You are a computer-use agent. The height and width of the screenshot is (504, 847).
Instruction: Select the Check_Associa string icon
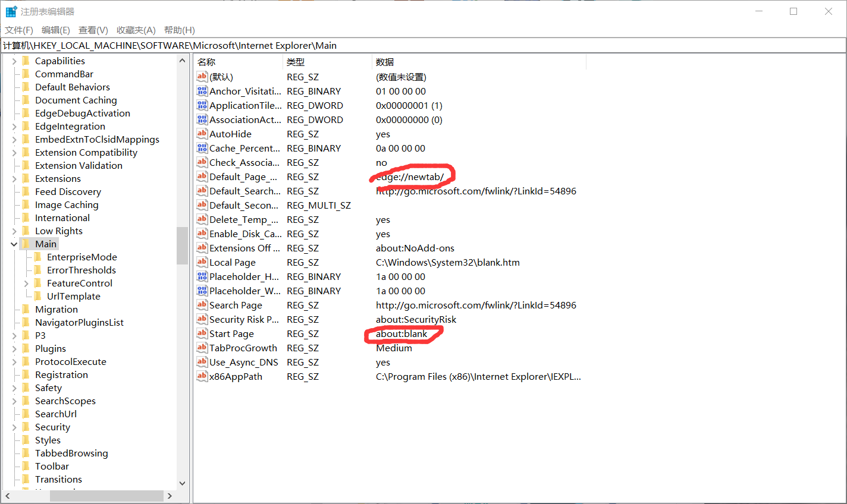pyautogui.click(x=202, y=162)
